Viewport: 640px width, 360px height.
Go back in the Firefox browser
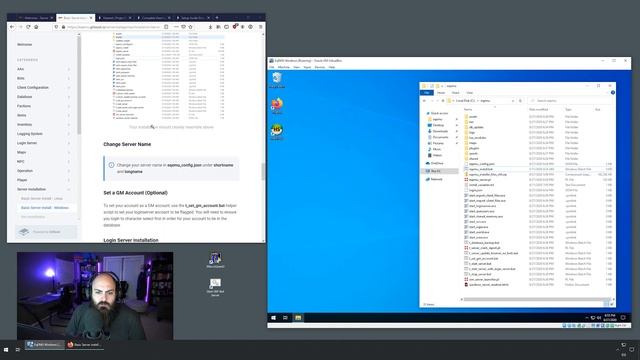click(x=12, y=27)
